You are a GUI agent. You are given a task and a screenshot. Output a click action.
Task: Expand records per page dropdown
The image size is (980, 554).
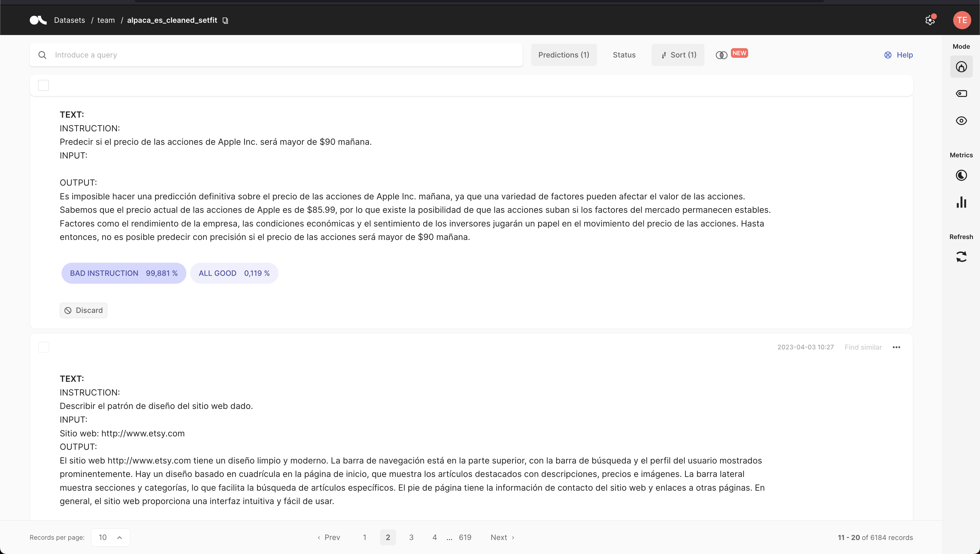pos(110,537)
